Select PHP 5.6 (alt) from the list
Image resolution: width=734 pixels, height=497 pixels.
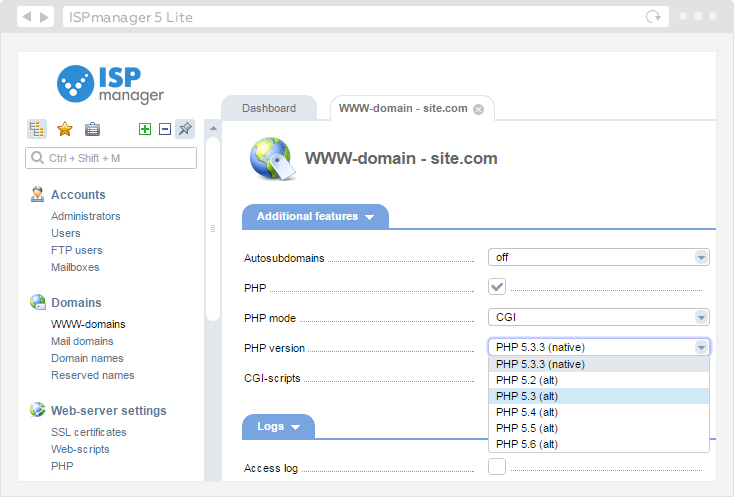(x=526, y=444)
